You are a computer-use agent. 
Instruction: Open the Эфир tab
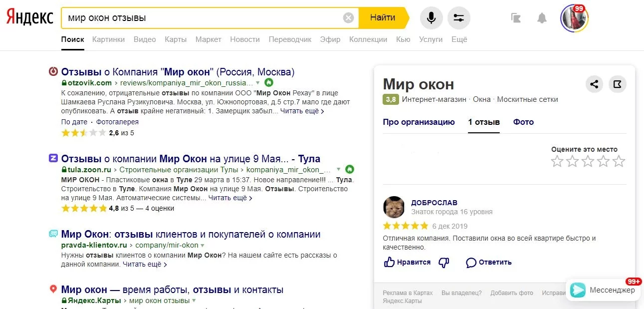tap(330, 39)
